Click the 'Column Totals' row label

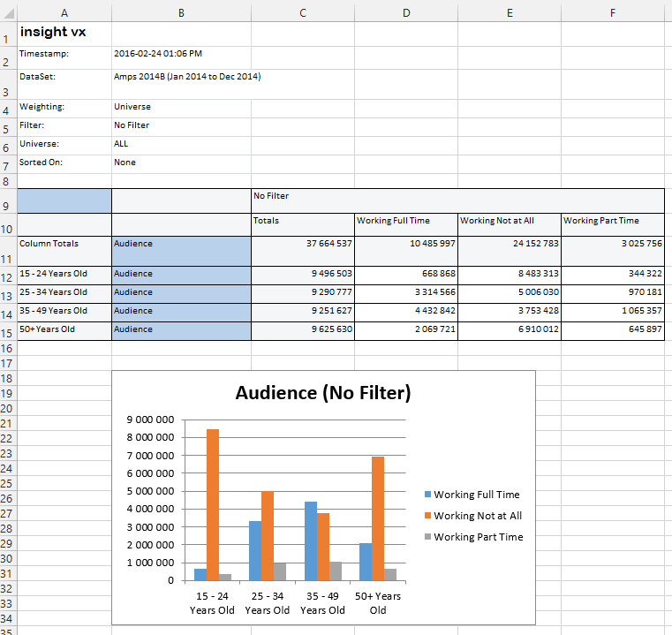64,251
